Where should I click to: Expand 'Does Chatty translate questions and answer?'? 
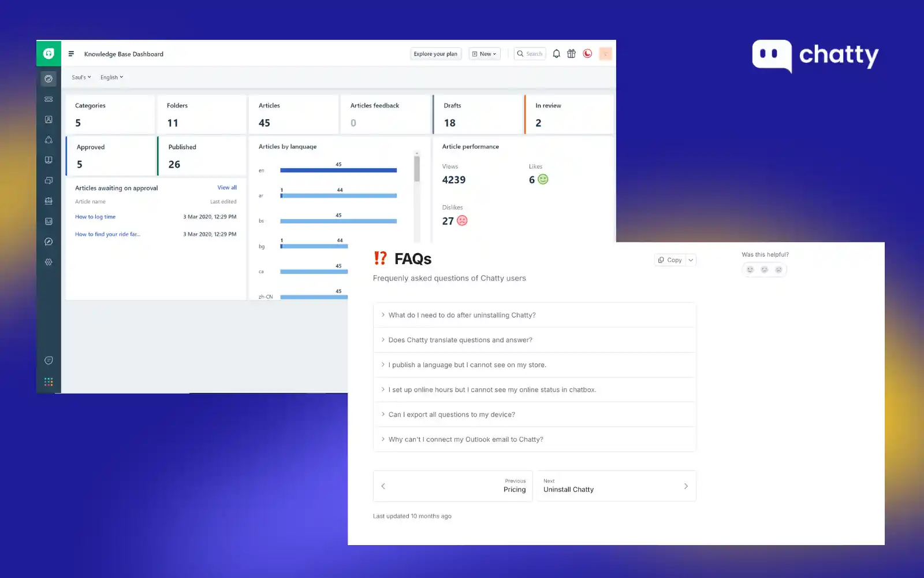[x=534, y=340]
